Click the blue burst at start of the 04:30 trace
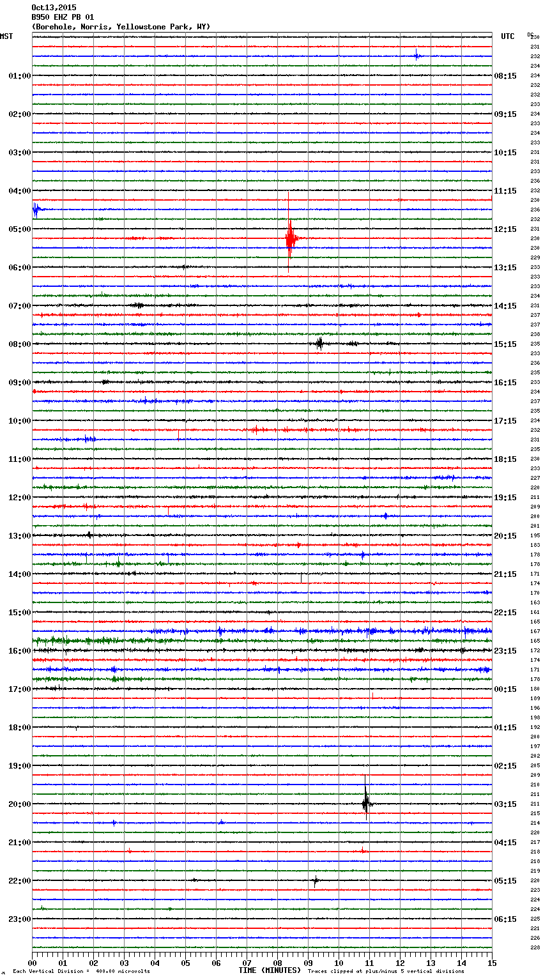 [x=36, y=210]
